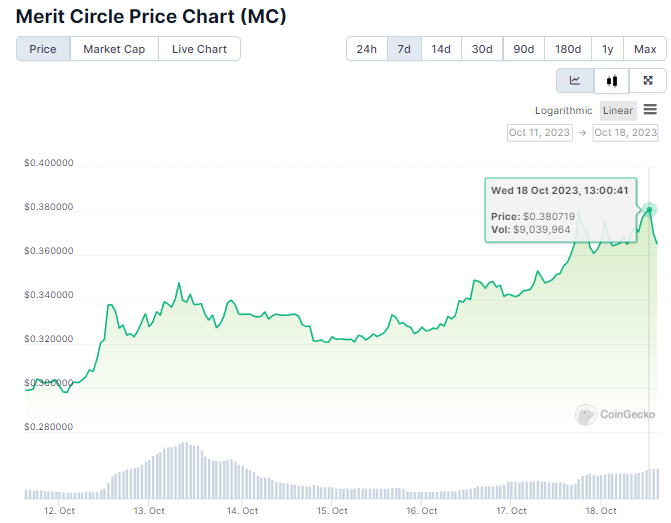This screenshot has width=671, height=523.
Task: Display the 1y price history
Action: 608,49
